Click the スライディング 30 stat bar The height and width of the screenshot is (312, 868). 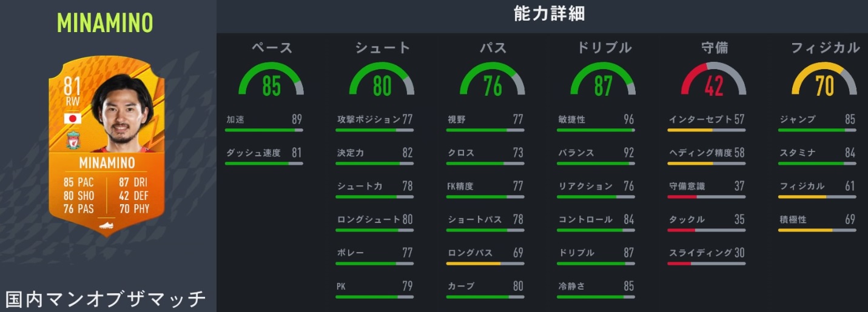(706, 263)
